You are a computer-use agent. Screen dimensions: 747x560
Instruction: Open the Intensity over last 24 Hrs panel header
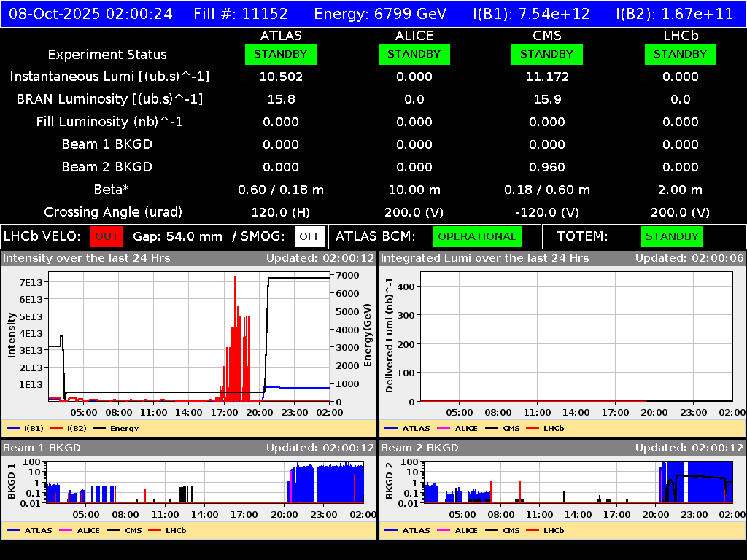(x=88, y=257)
